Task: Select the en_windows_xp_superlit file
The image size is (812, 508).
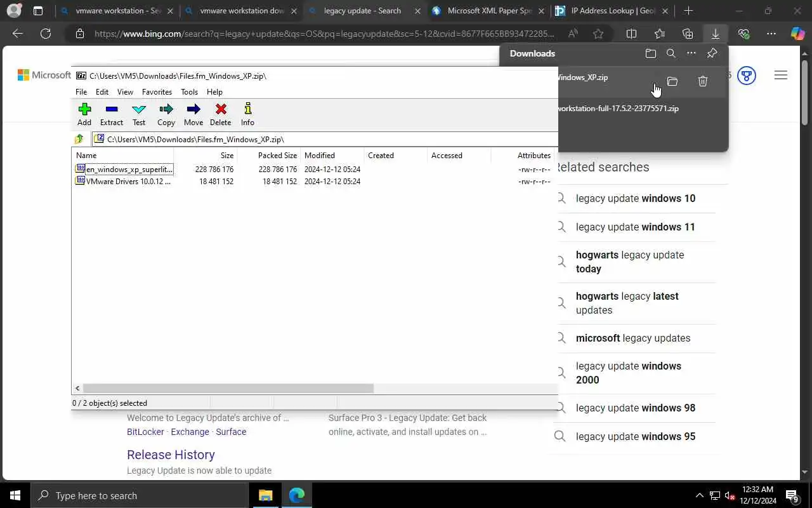Action: [x=124, y=170]
